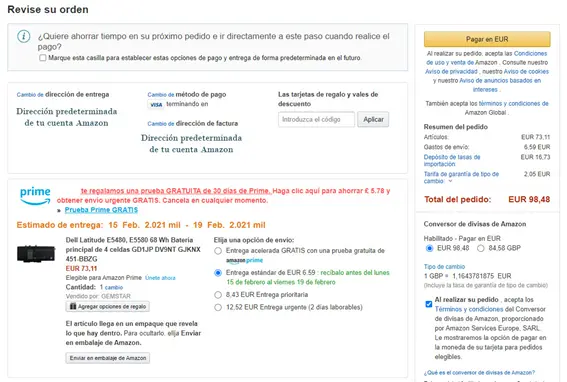Choose 12,52 EUR Entrega urgente shipping
Viewport: 567px width, 382px height.
pos(218,307)
